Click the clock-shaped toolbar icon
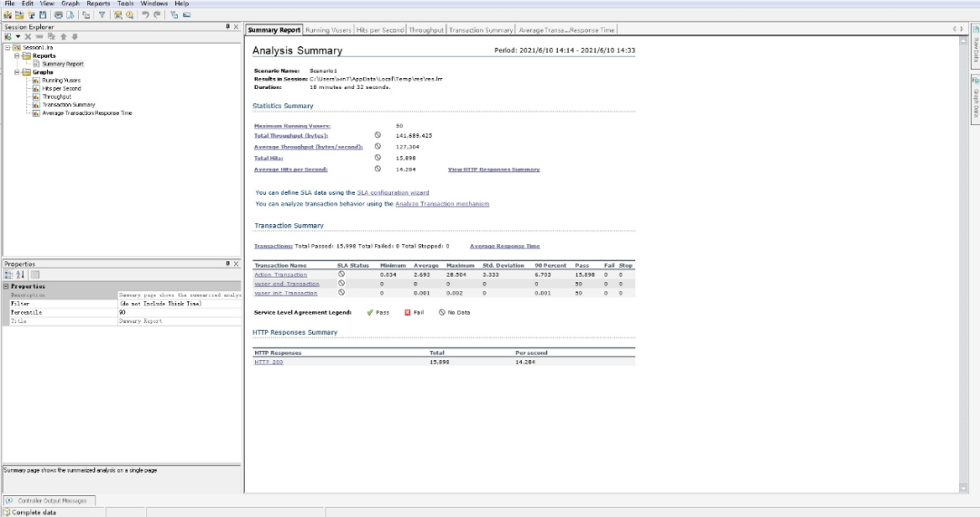The height and width of the screenshot is (517, 980). coord(130,15)
